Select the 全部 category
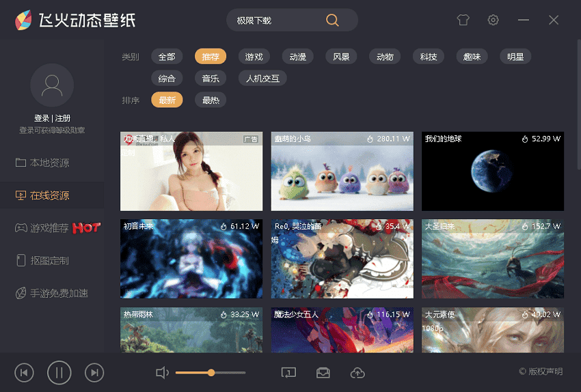 (167, 57)
